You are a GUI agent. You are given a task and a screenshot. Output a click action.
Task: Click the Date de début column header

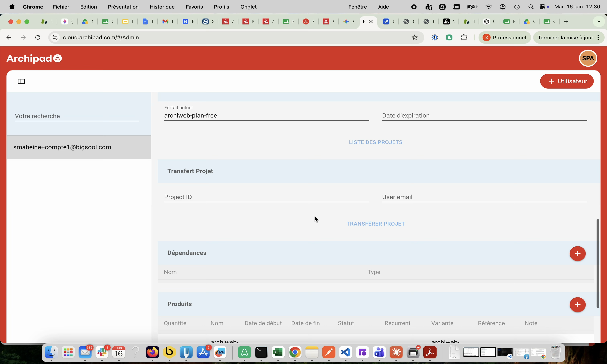point(263,323)
